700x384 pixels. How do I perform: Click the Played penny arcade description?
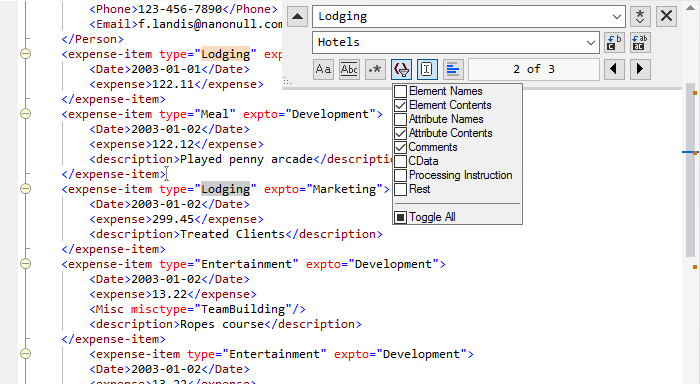[x=246, y=159]
